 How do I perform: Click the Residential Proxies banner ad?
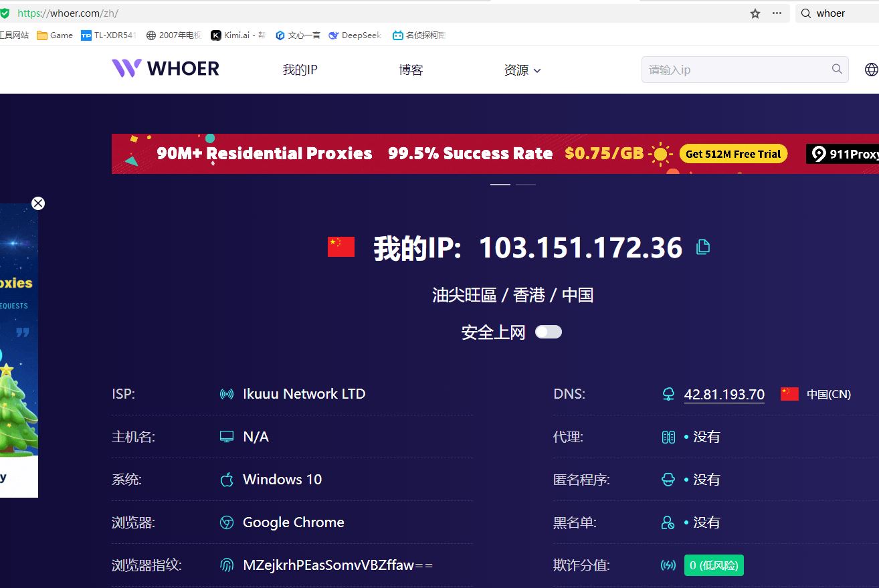click(x=495, y=154)
